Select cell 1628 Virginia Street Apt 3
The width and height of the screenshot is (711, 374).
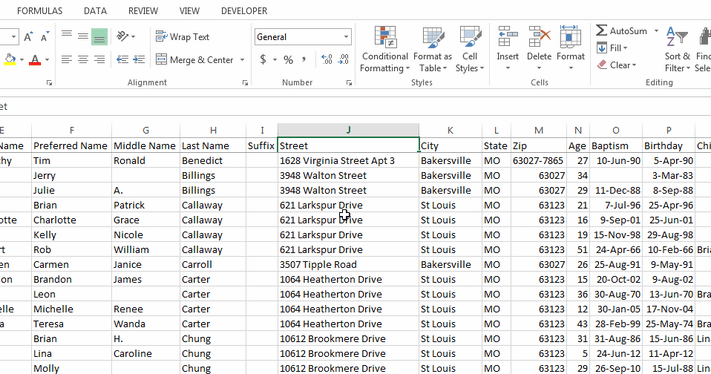pyautogui.click(x=348, y=160)
